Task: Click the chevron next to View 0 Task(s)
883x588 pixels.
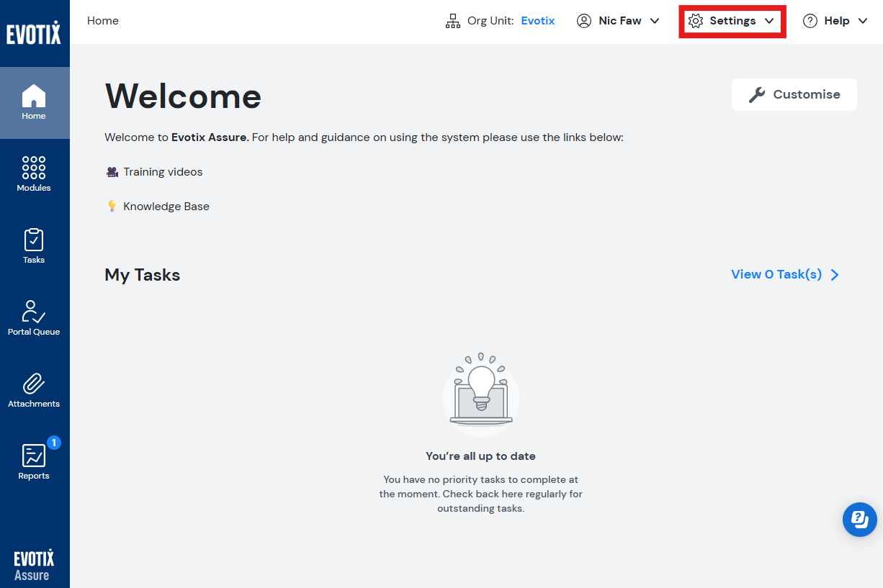Action: click(835, 274)
